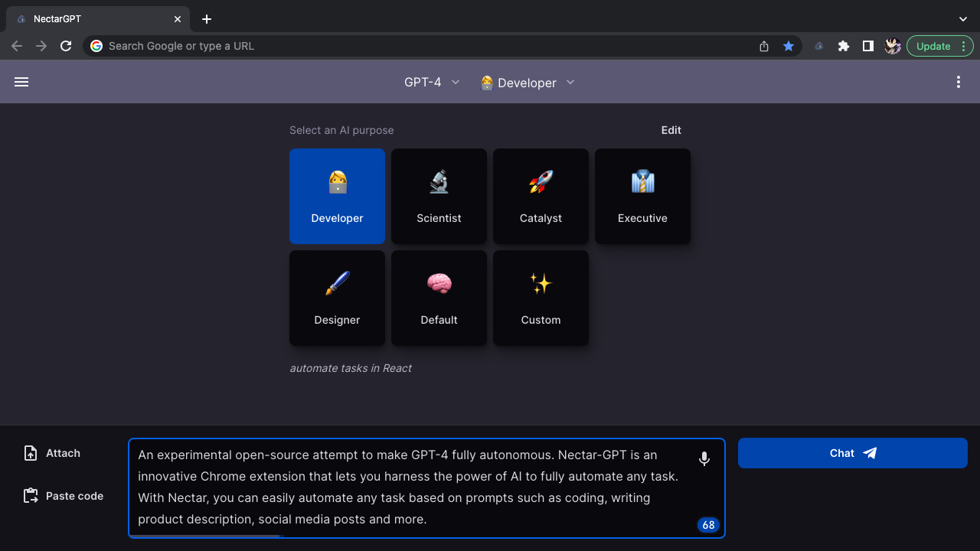Reload the page
Viewport: 980px width, 551px height.
tap(66, 46)
